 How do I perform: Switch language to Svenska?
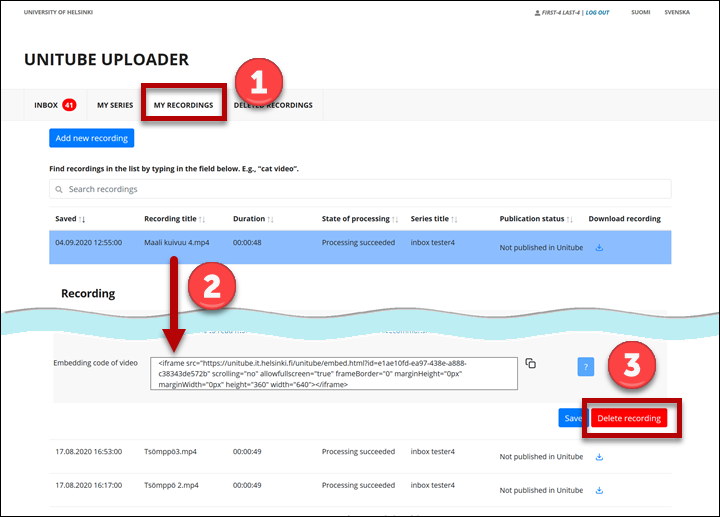pyautogui.click(x=677, y=12)
